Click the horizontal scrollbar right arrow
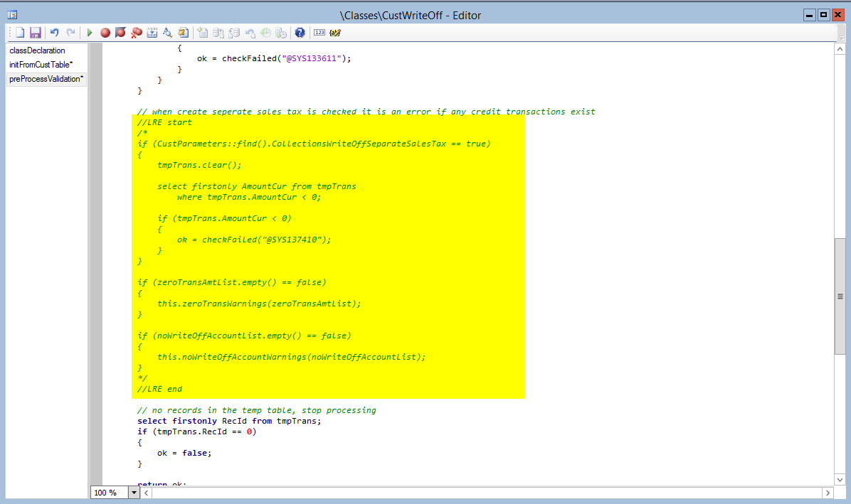Image resolution: width=851 pixels, height=504 pixels. 828,493
